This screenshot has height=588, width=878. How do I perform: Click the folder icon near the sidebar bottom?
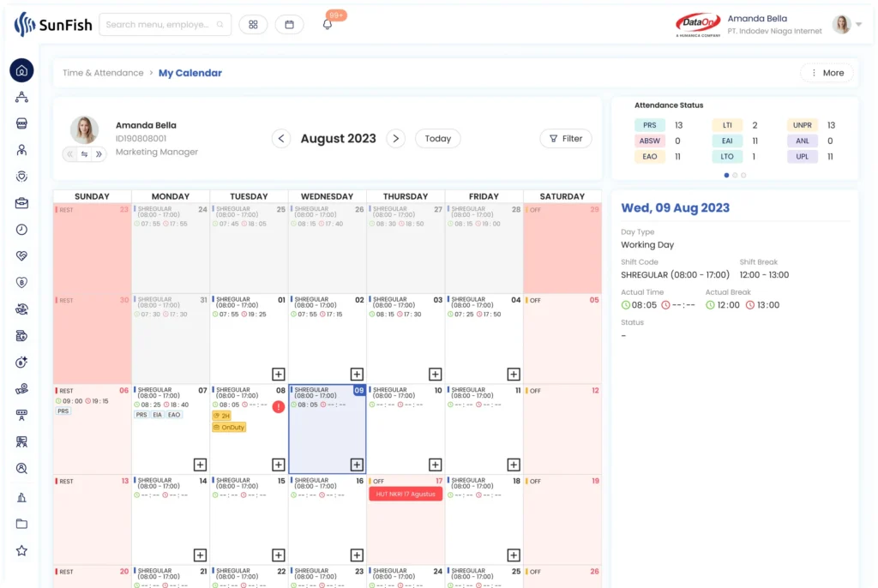point(21,523)
